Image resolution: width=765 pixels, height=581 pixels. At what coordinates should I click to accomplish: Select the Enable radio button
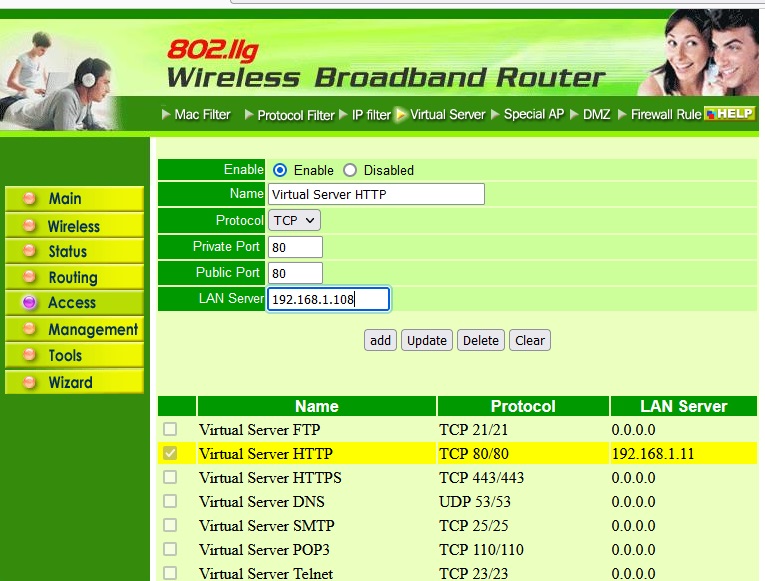[x=280, y=170]
